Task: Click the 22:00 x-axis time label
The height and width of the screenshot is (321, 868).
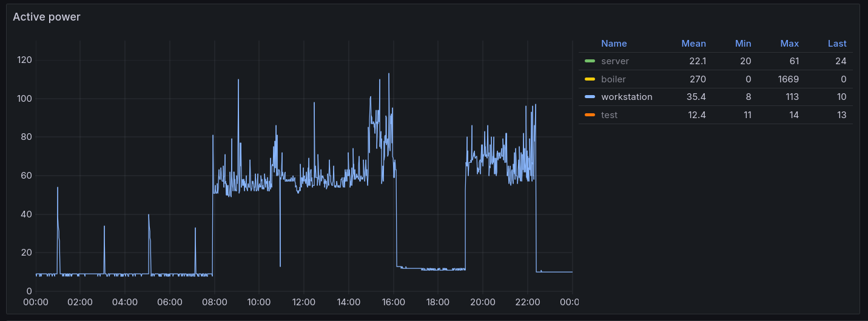Action: click(527, 302)
